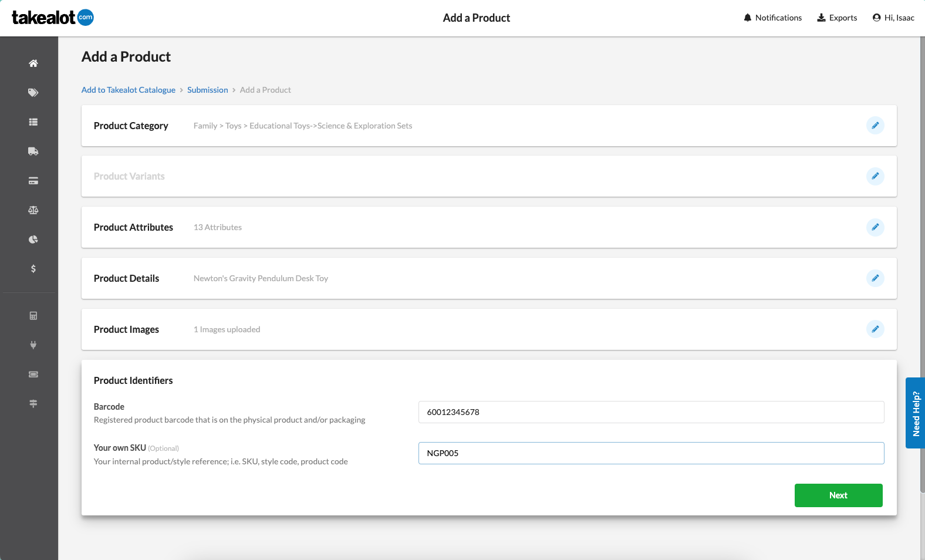Expand Product Attributes with pencil icon
925x560 pixels.
tap(875, 227)
